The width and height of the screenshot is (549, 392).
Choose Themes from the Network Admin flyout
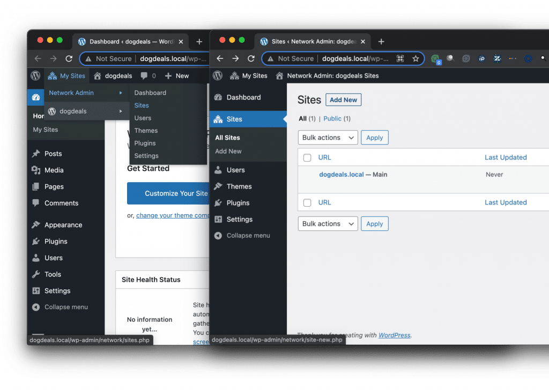coord(146,131)
